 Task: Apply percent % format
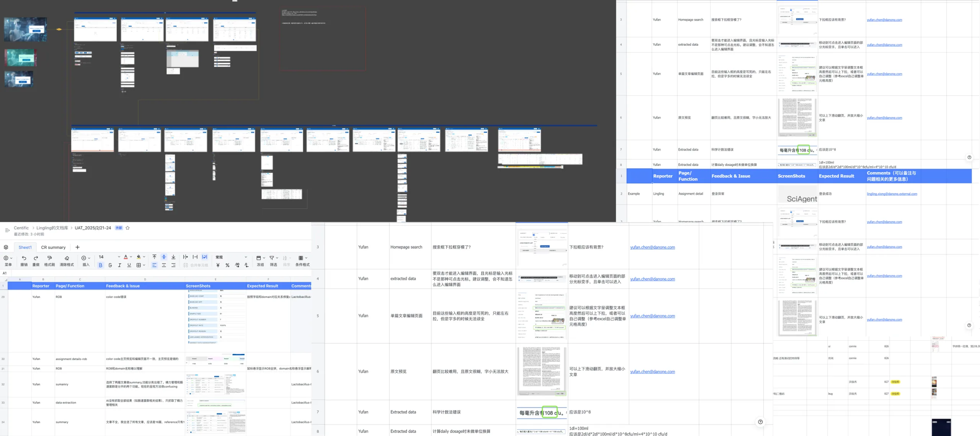(227, 265)
